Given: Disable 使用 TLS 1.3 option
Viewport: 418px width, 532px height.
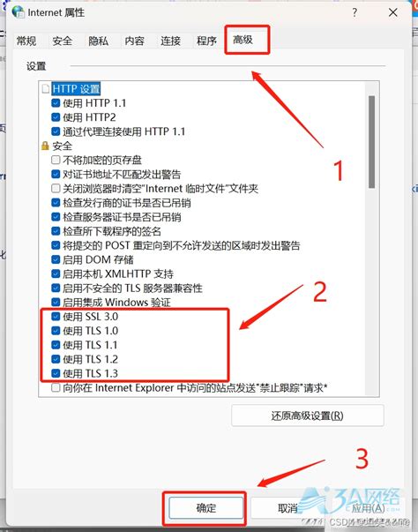Looking at the screenshot, I should pos(56,373).
